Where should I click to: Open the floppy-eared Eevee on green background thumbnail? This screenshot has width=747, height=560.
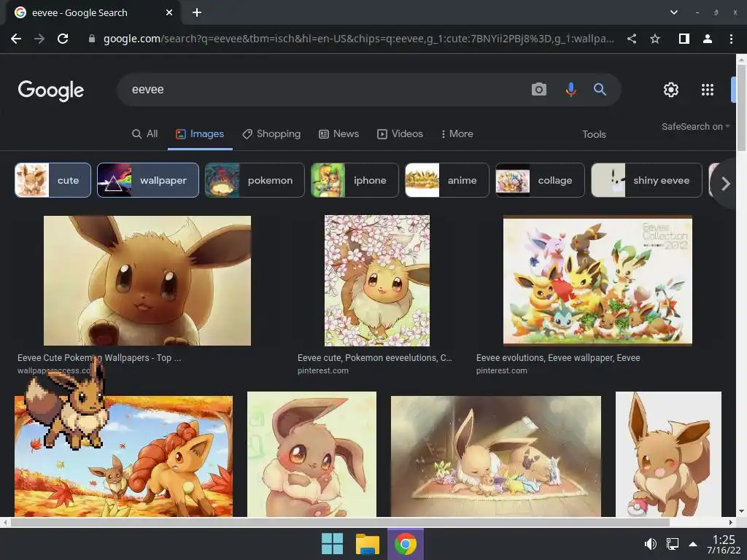311,454
